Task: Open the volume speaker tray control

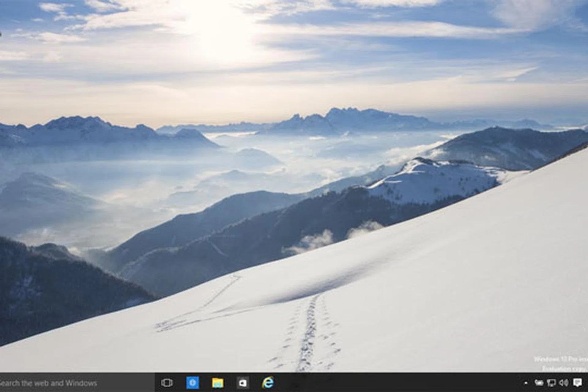Action: tap(564, 383)
